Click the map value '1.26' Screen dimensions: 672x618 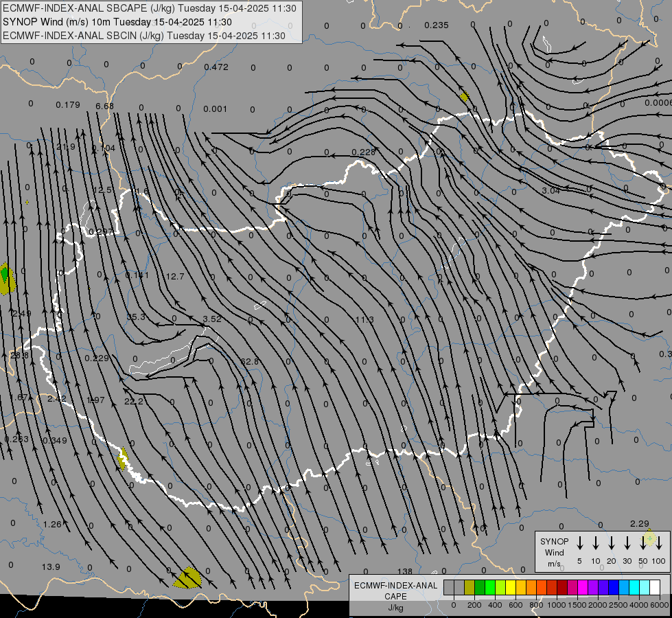click(x=52, y=524)
